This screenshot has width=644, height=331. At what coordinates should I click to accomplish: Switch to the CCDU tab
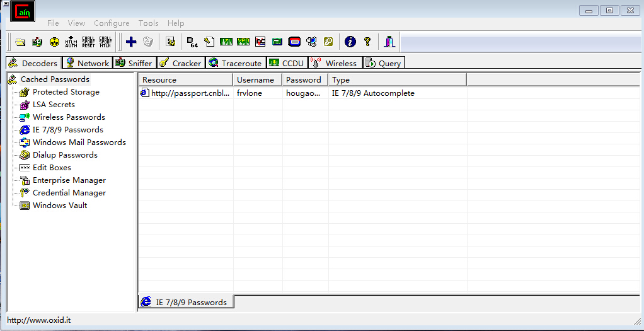tap(287, 63)
